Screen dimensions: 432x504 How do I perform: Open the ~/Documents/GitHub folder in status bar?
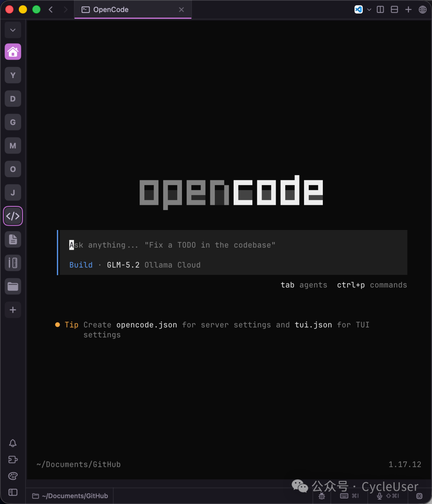tap(70, 496)
